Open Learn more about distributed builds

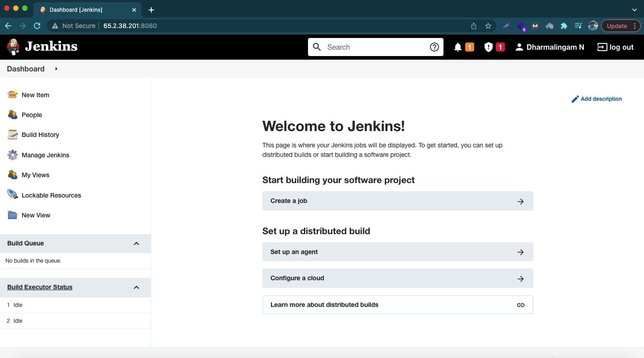click(397, 305)
